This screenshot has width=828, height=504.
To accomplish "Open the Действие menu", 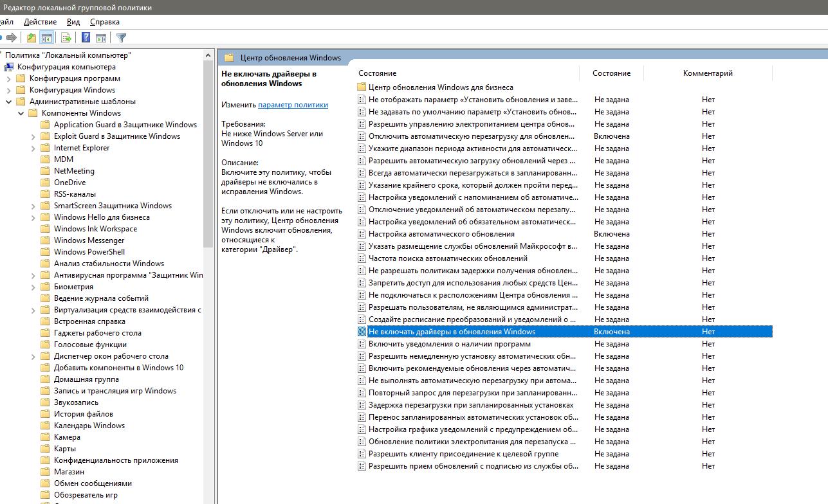I will 40,22.
